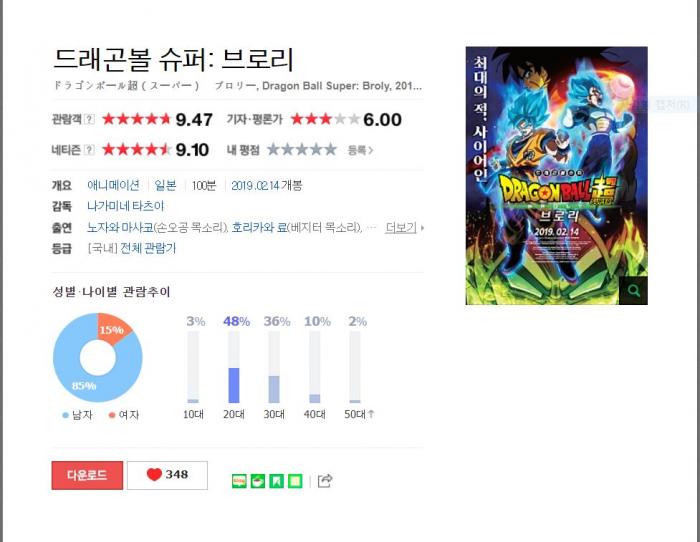Rate the movie using 내 평점 stars
This screenshot has height=542, width=700.
[302, 150]
